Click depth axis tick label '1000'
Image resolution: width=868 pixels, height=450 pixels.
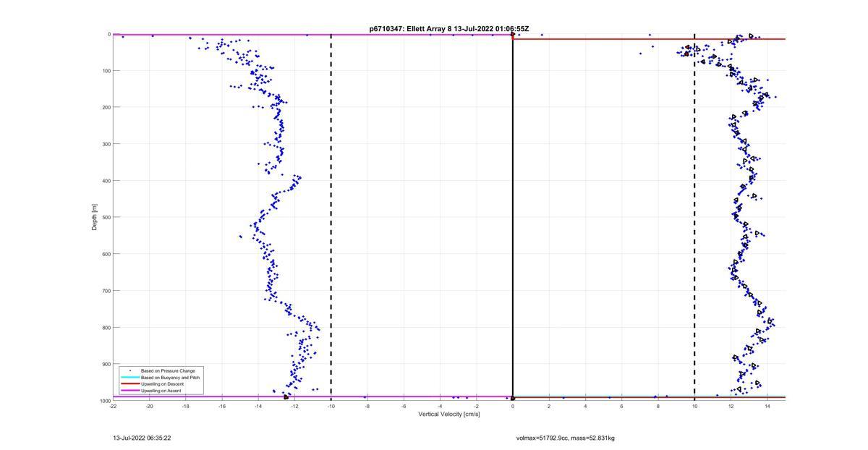pyautogui.click(x=104, y=401)
